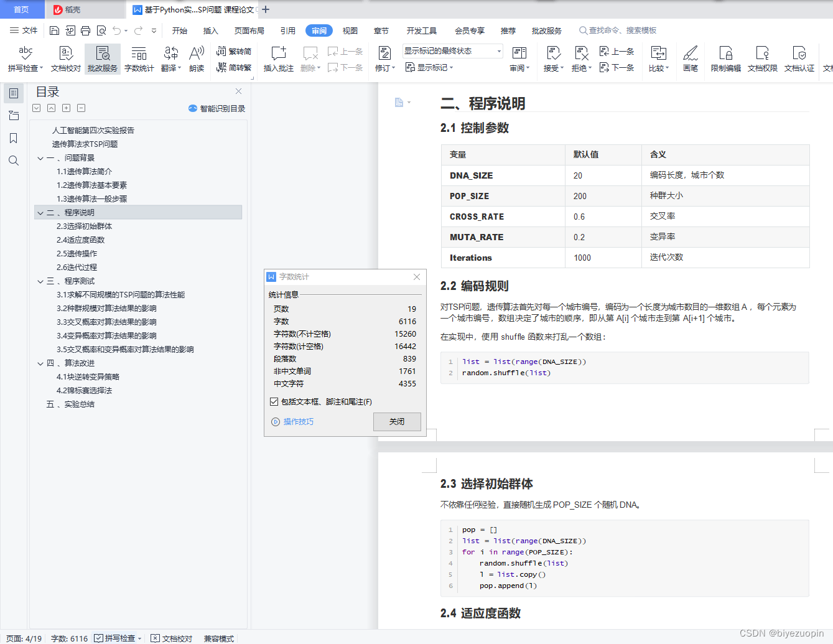Switch to the 引用 ribbon tab
This screenshot has width=833, height=644.
(288, 30)
